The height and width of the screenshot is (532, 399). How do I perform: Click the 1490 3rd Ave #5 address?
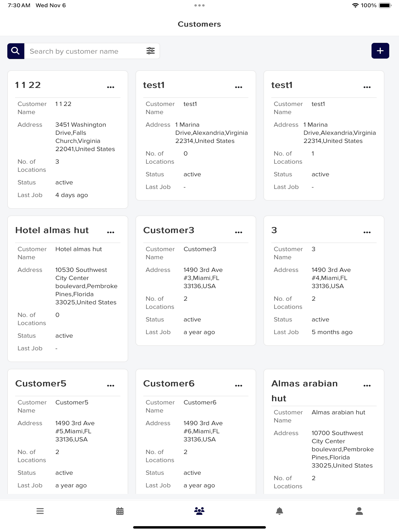tap(75, 431)
